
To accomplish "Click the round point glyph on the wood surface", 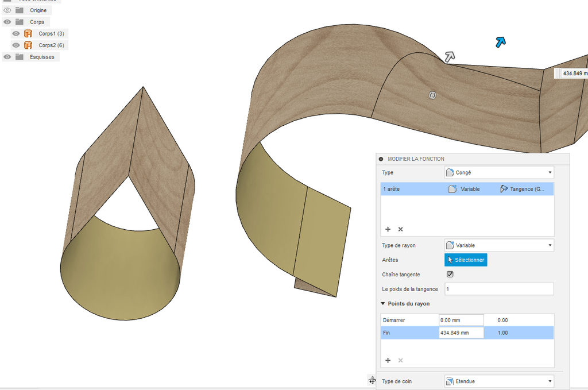I will (432, 95).
